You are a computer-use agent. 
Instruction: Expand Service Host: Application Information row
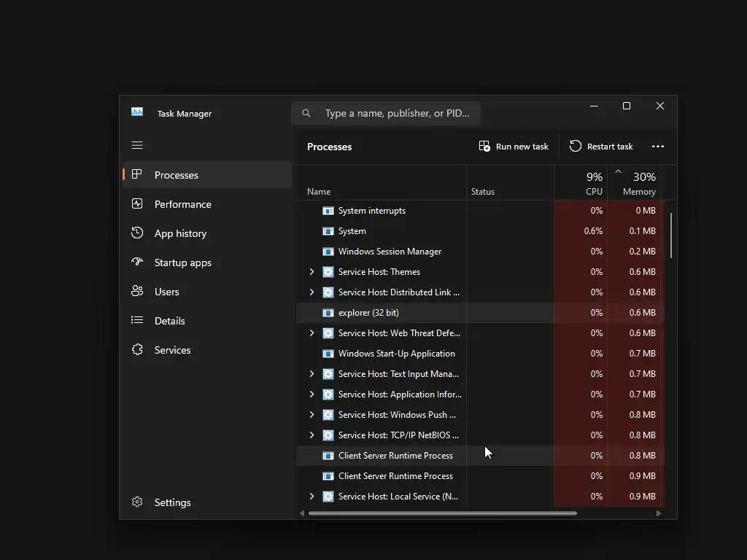click(311, 394)
